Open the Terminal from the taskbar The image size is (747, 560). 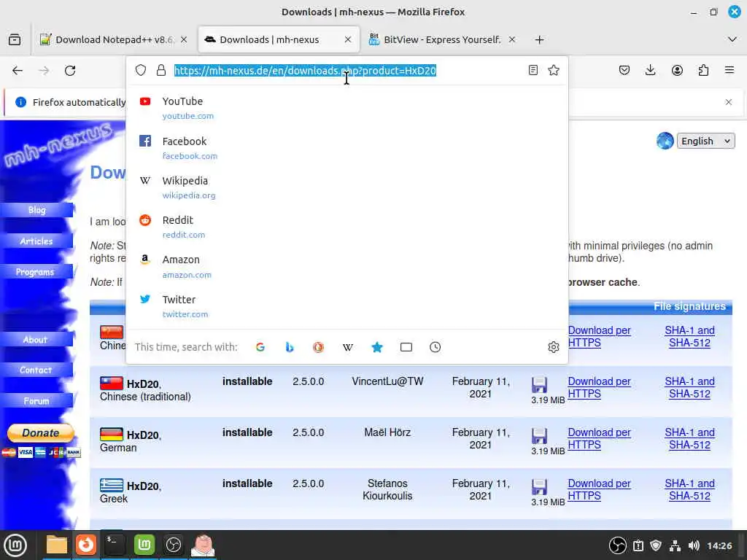115,545
